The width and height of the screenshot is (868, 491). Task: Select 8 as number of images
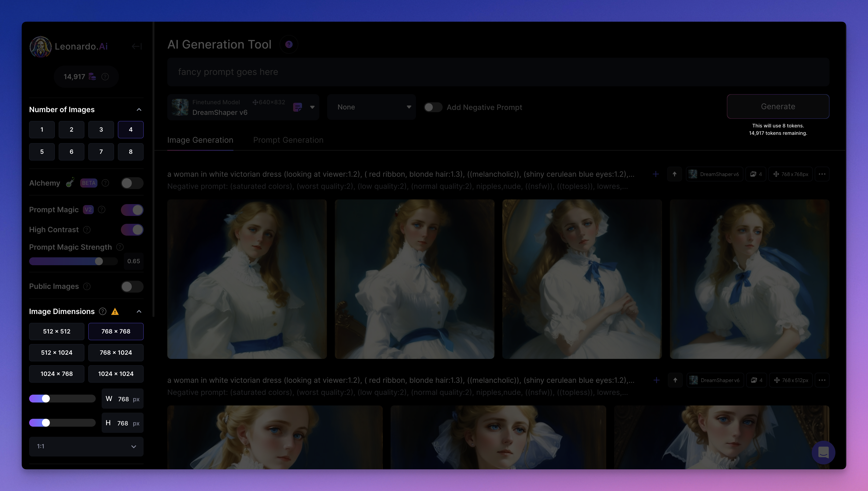tap(131, 152)
